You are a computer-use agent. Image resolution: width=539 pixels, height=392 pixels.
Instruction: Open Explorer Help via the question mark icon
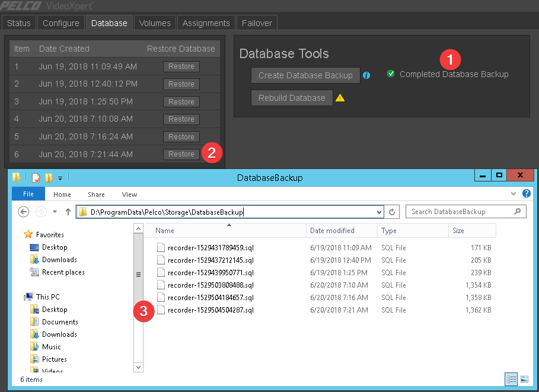[526, 194]
